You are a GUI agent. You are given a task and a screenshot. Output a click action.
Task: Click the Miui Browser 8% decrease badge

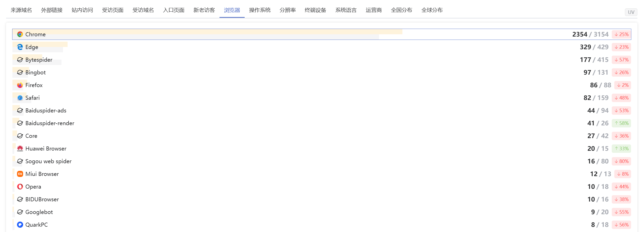click(623, 174)
